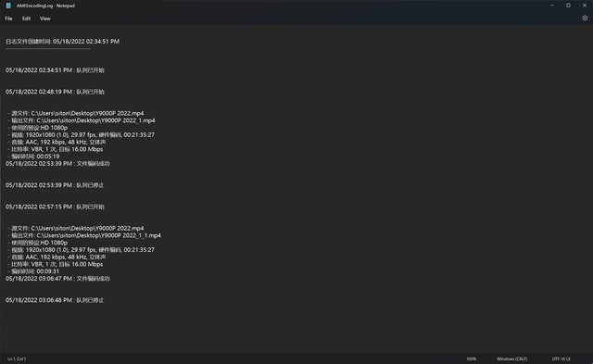Place cursor in the log creation time line
This screenshot has height=364, width=593.
[x=62, y=42]
